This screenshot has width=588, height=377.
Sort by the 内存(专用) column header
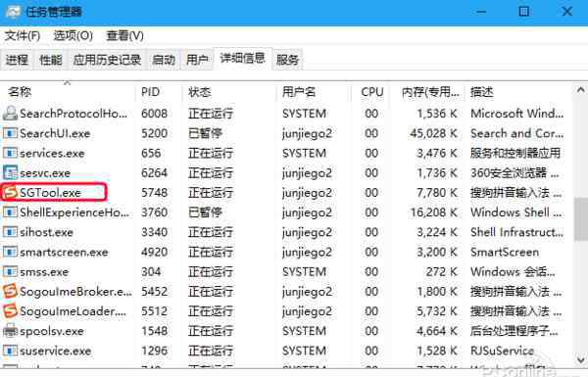(x=428, y=92)
